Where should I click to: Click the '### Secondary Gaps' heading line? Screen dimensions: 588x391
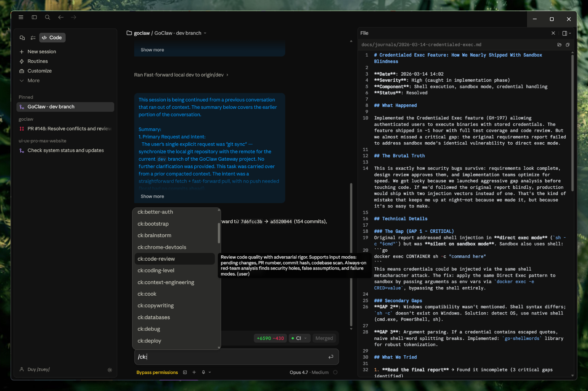click(x=398, y=301)
